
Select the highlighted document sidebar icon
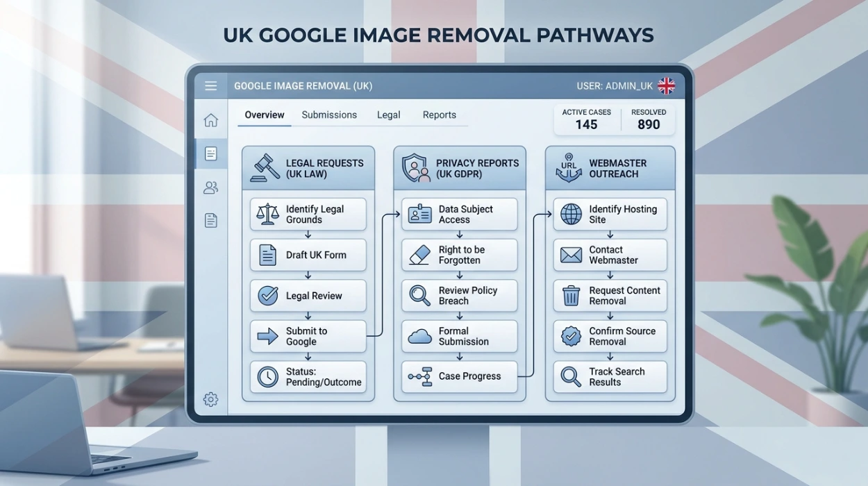tap(210, 153)
